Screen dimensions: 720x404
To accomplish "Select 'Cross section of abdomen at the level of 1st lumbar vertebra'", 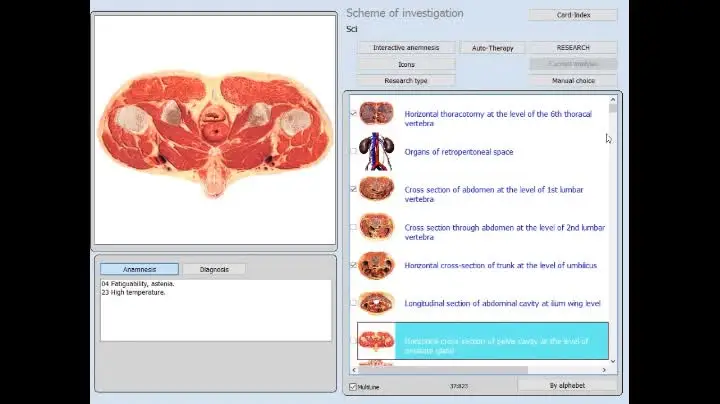I will click(494, 194).
